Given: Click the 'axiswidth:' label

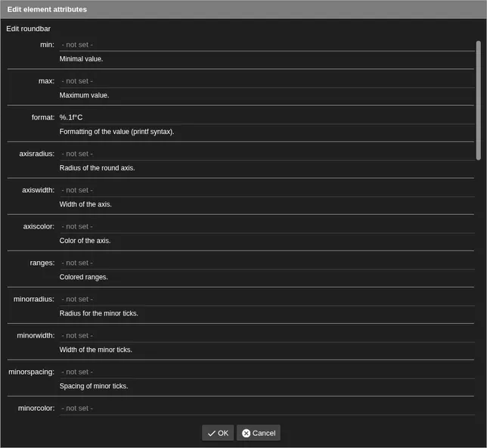Looking at the screenshot, I should pyautogui.click(x=39, y=190).
